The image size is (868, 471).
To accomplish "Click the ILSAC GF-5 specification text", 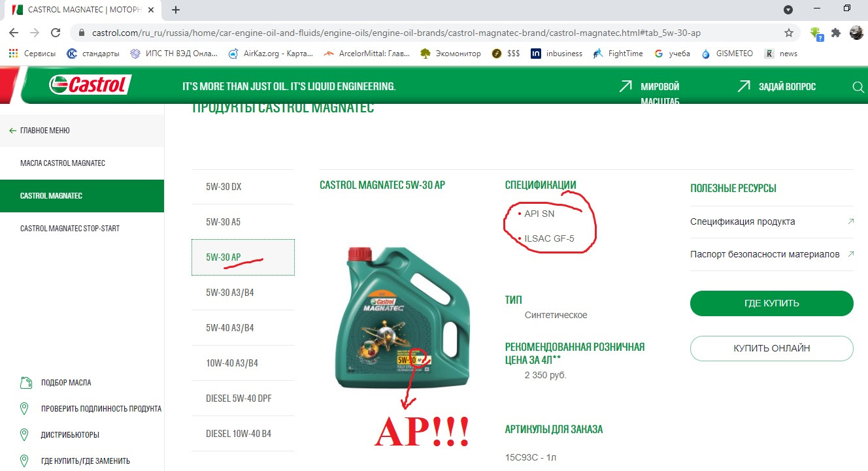I will coord(549,238).
